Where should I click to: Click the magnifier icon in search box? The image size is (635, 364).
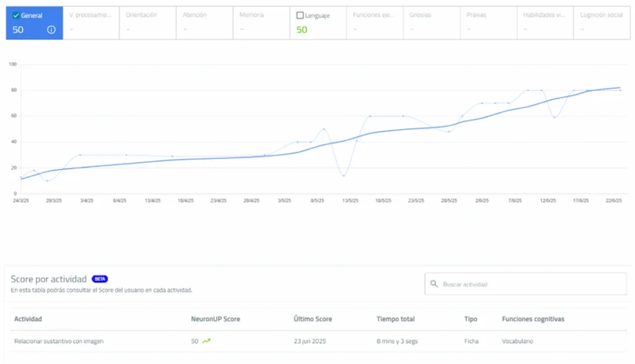pos(434,284)
